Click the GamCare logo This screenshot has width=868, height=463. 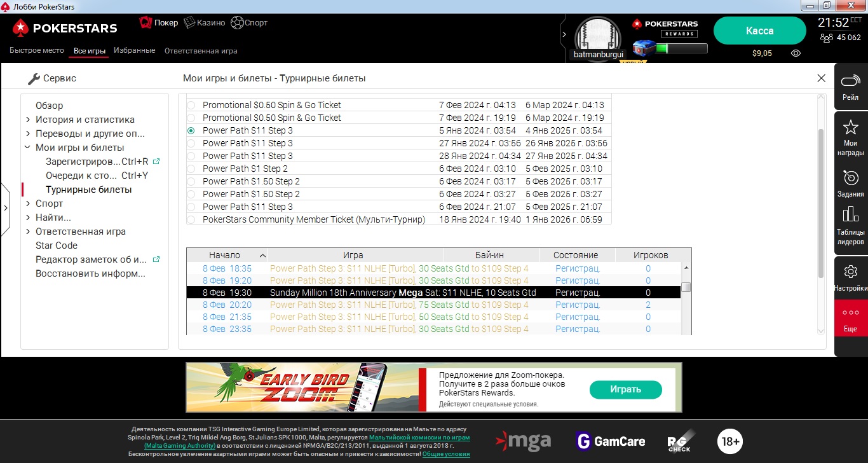point(610,441)
